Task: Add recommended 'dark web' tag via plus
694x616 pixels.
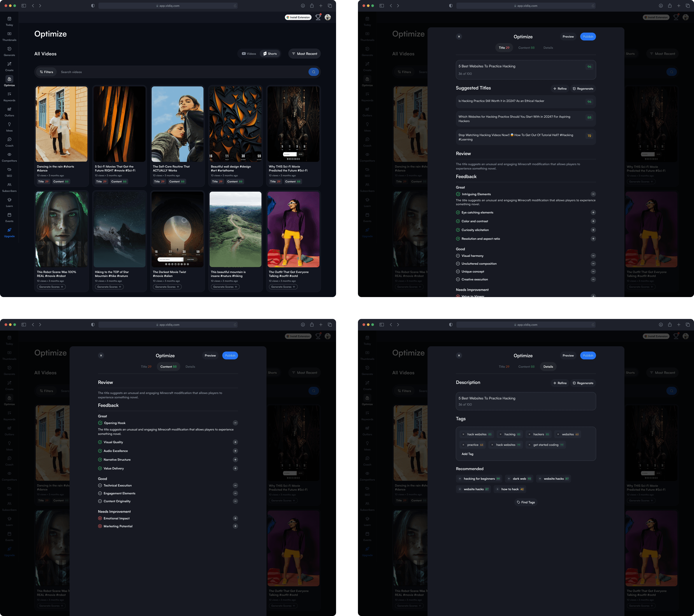Action: click(509, 479)
